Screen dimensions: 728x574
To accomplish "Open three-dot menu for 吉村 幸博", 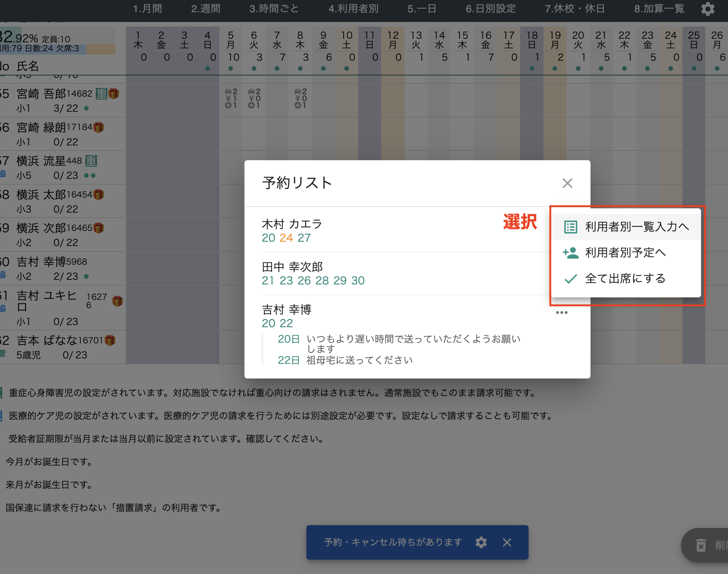I will [x=561, y=313].
